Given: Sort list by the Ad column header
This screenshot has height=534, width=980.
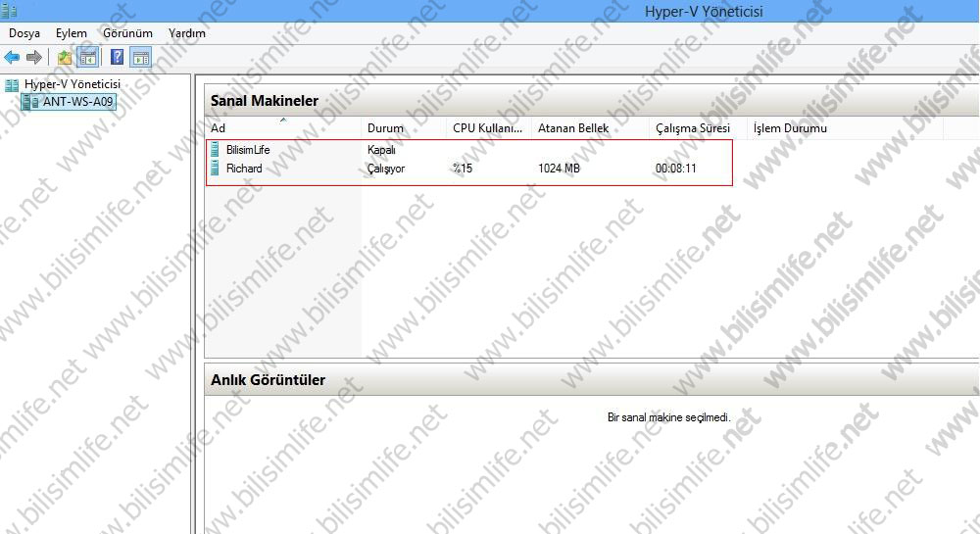Looking at the screenshot, I should (x=219, y=128).
